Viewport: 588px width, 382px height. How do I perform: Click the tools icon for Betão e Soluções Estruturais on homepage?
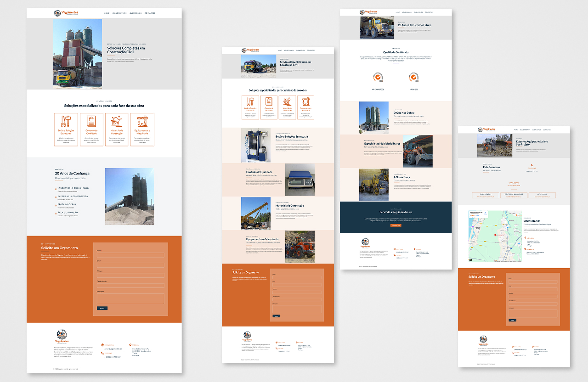pos(66,121)
